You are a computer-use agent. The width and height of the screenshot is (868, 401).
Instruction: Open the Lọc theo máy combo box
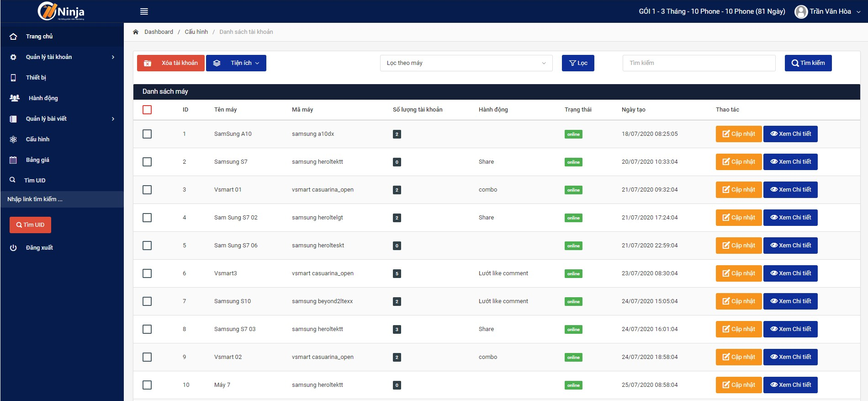[466, 63]
